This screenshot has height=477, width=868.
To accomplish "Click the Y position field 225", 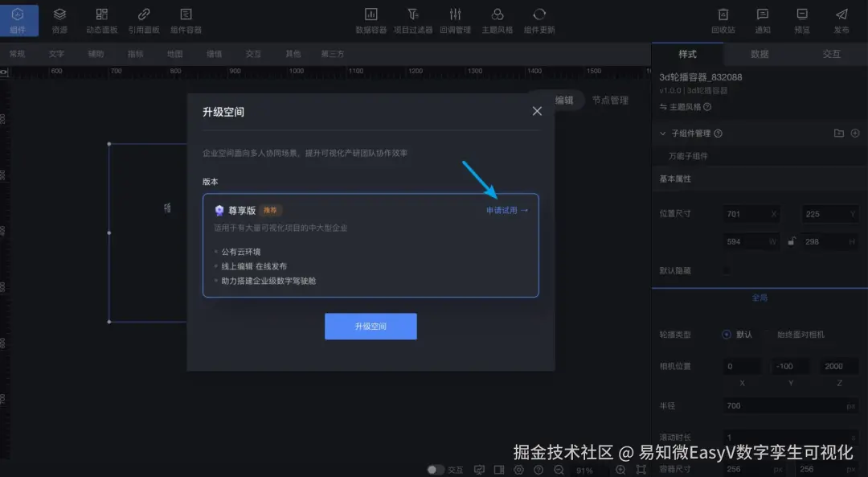I will click(x=829, y=214).
